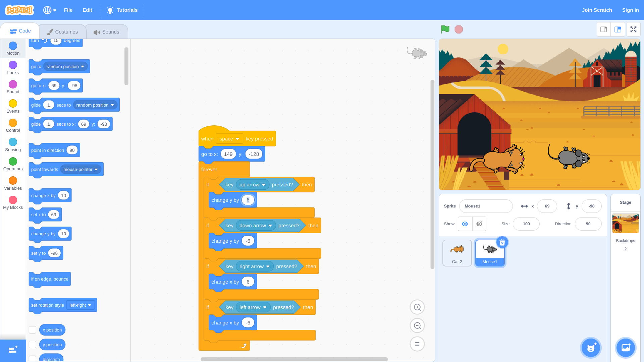
Task: Enable the x position stage display checkbox
Action: [32, 329]
